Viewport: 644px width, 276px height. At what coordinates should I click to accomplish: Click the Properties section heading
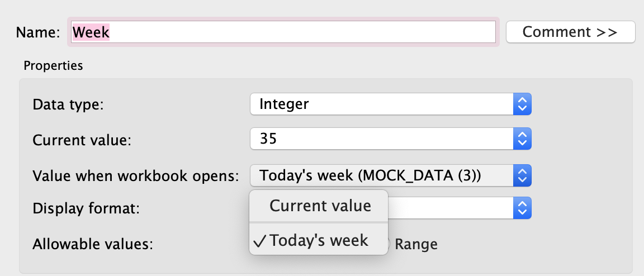point(53,66)
